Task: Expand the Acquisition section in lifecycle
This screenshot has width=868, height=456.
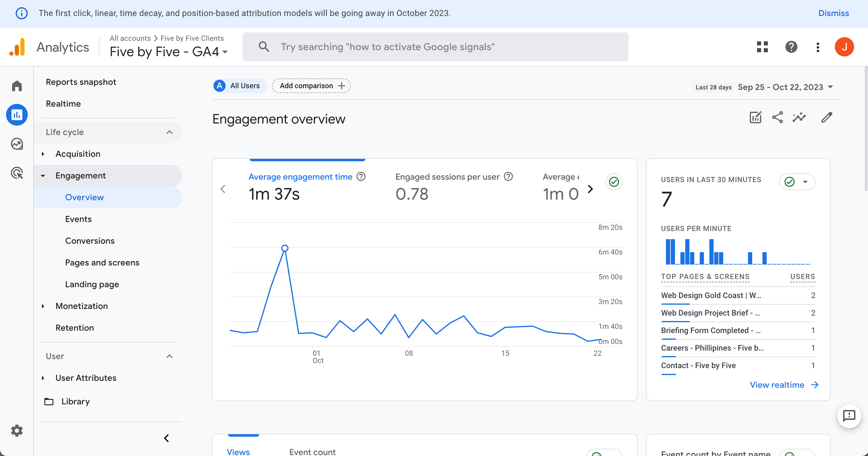Action: 44,153
